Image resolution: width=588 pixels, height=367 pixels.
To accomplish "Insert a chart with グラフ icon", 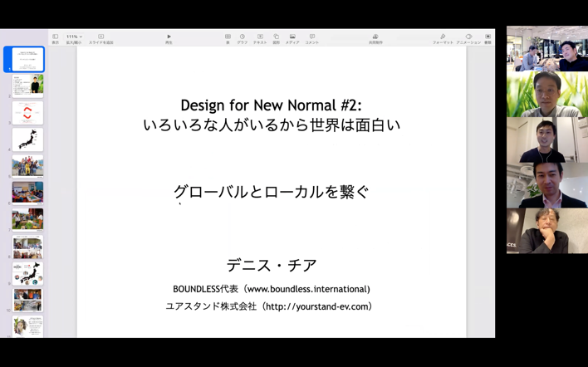I will pos(243,37).
